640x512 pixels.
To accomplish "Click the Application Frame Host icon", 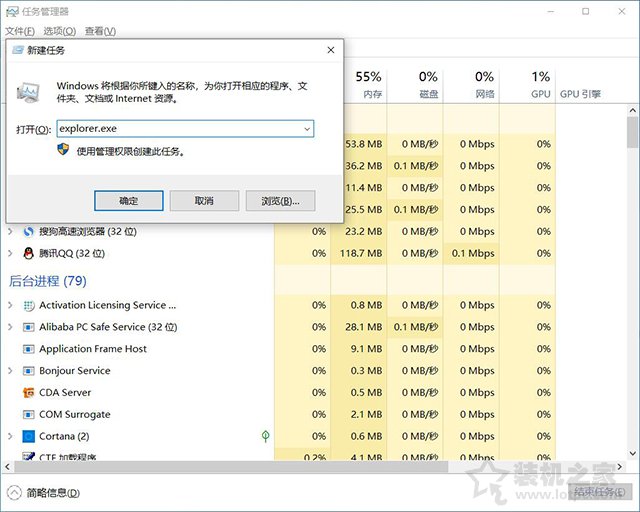I will [x=29, y=349].
